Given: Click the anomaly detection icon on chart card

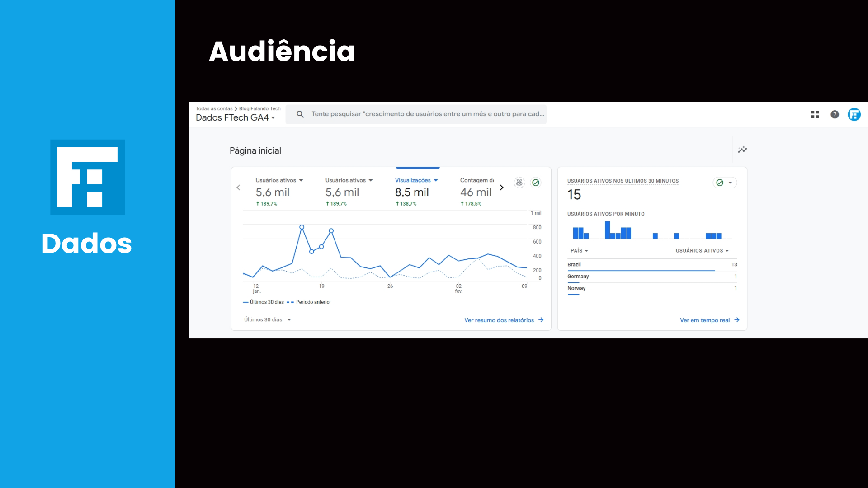Looking at the screenshot, I should [519, 183].
